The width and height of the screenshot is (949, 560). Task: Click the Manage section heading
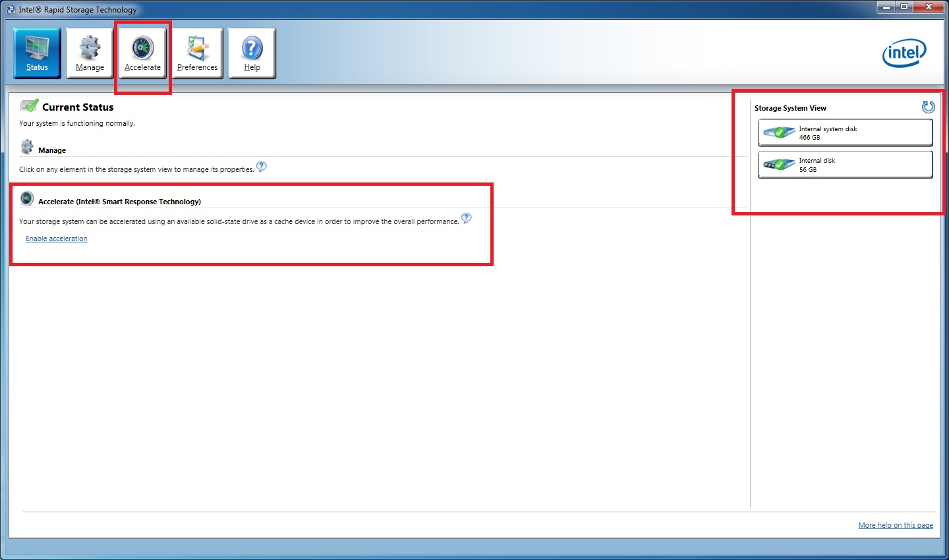click(52, 150)
